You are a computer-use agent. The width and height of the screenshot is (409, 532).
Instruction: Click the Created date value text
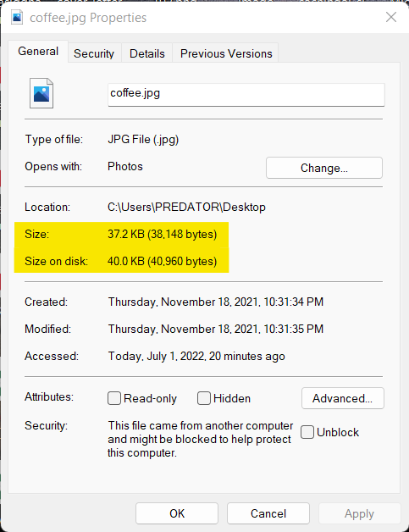[x=216, y=302]
